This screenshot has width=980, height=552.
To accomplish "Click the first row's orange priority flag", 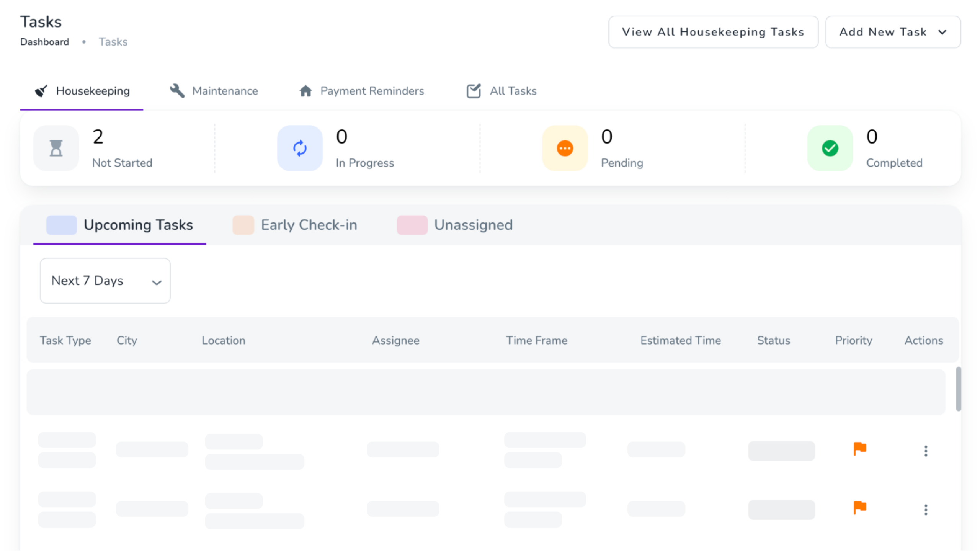I will [859, 448].
